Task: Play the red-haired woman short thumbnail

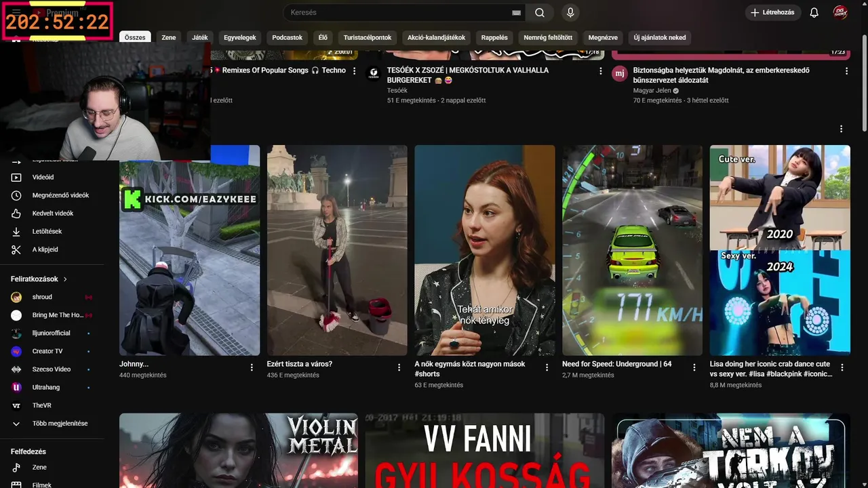Action: tap(485, 250)
